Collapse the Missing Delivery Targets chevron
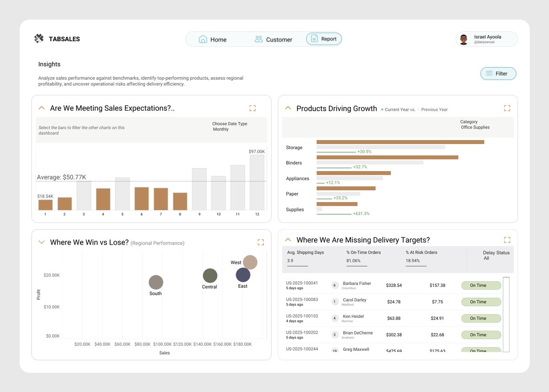549x392 pixels. click(x=288, y=239)
